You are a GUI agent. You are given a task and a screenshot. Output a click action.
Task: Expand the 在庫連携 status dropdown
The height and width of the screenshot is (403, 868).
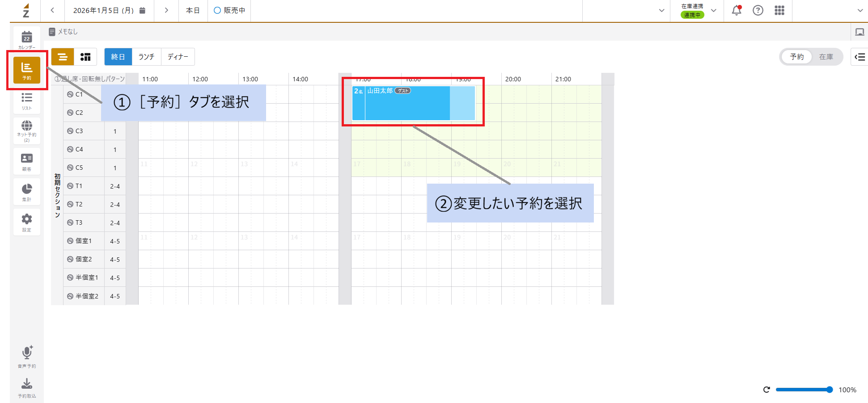coord(714,10)
